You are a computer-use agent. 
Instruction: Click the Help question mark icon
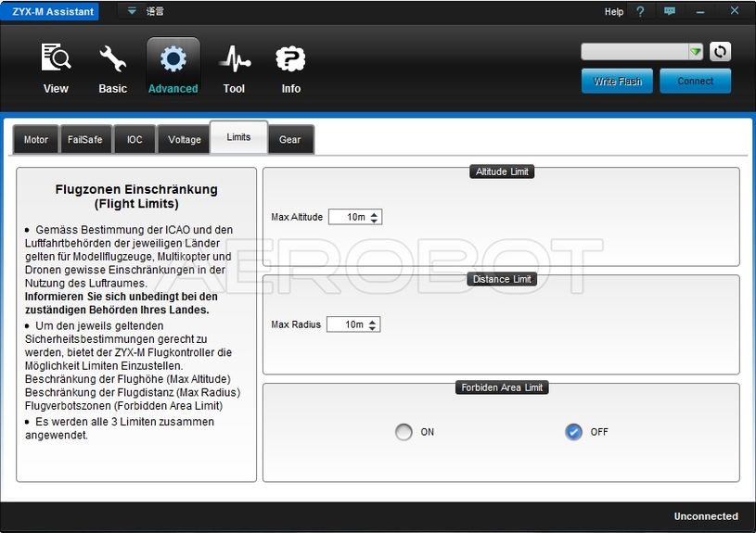tap(640, 12)
